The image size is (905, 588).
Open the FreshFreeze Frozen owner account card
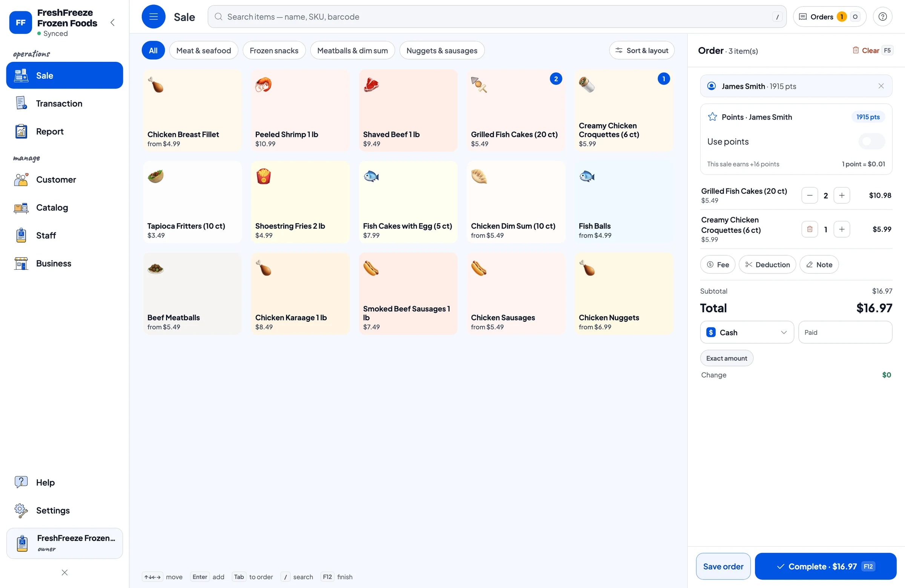(64, 543)
